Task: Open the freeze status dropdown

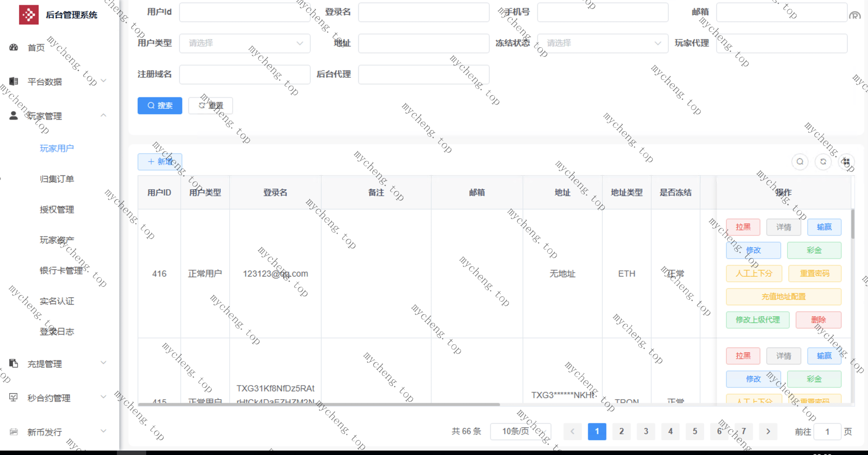Action: pyautogui.click(x=603, y=43)
